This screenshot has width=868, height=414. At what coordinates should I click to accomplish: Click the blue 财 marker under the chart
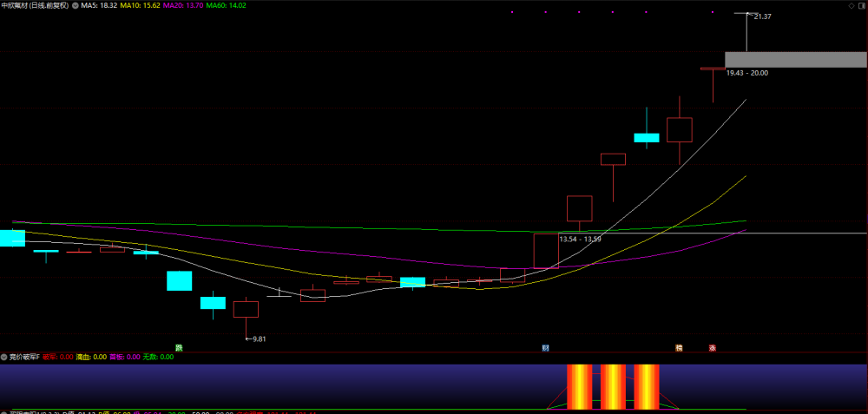pos(545,347)
